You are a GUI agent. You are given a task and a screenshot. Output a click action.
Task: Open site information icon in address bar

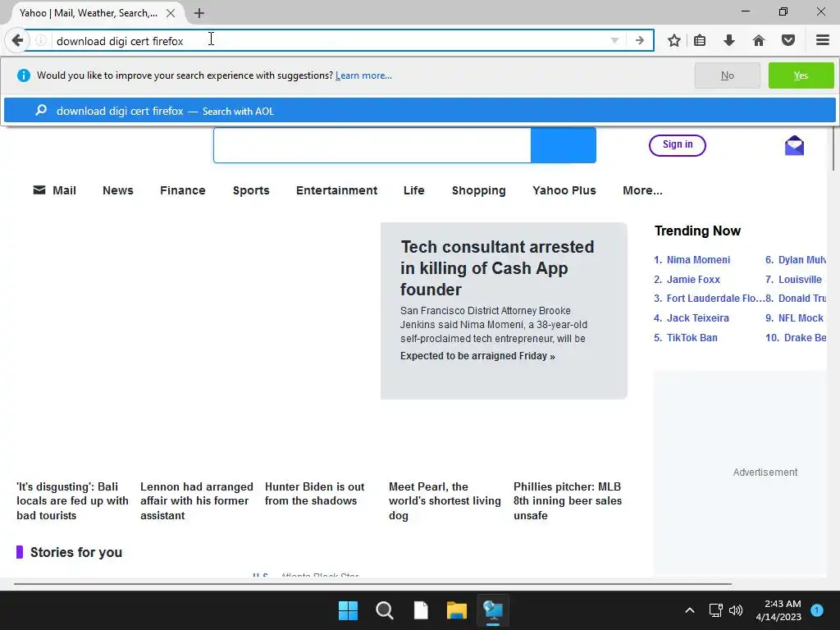tap(41, 40)
